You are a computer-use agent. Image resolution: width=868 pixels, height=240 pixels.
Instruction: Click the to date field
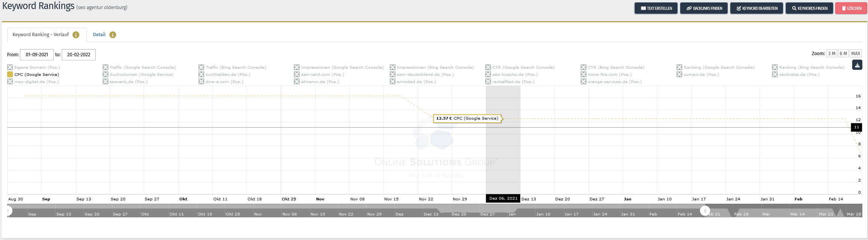[x=79, y=55]
